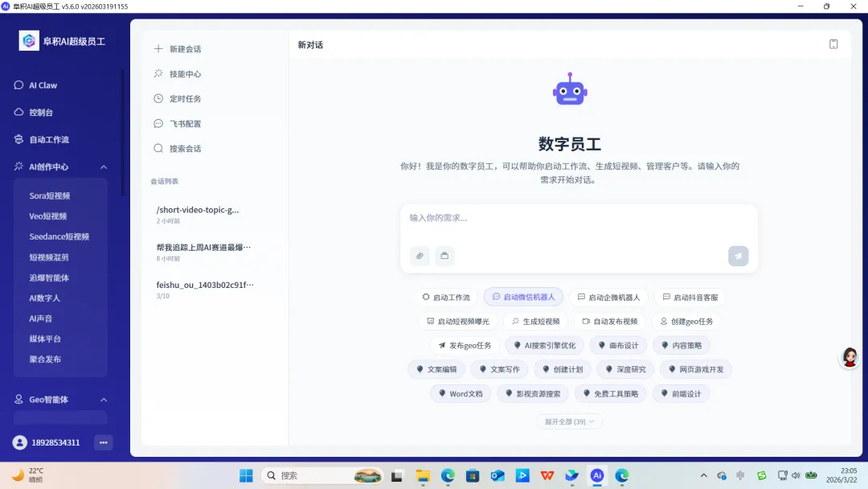Click the 22°C weather widget
Screen dimensions: 868x489
click(x=29, y=475)
